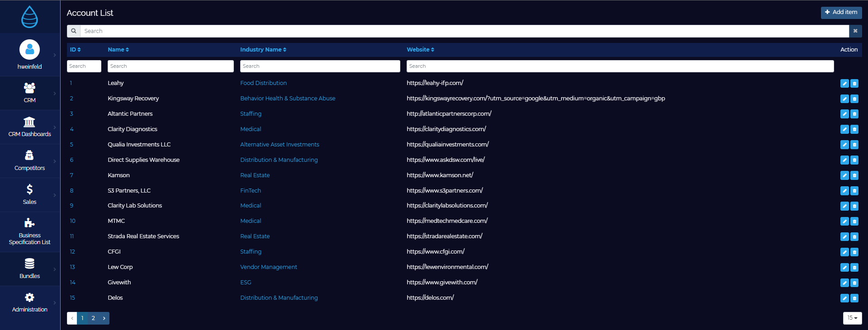This screenshot has width=868, height=330.
Task: Expand the Competitors submenu chevron
Action: (55, 161)
